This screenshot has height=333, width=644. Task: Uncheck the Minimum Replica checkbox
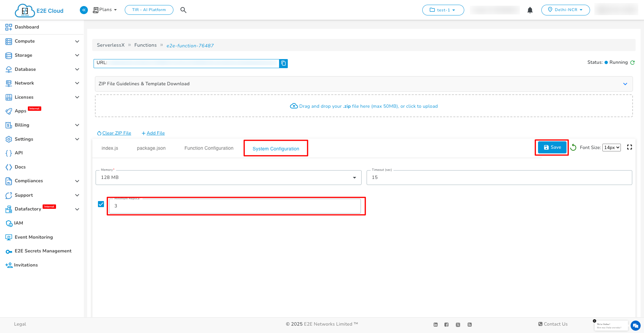[x=101, y=204]
